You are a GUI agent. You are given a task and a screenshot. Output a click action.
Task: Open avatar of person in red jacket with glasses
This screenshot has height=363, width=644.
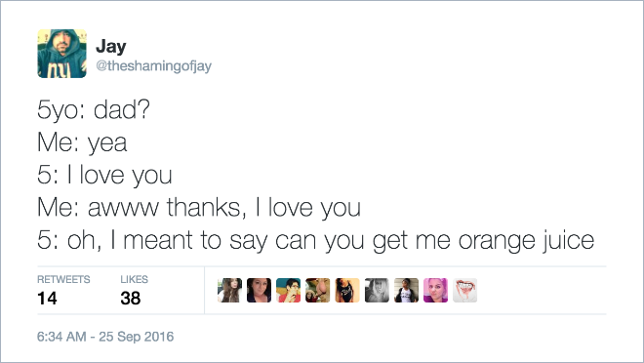(x=288, y=291)
